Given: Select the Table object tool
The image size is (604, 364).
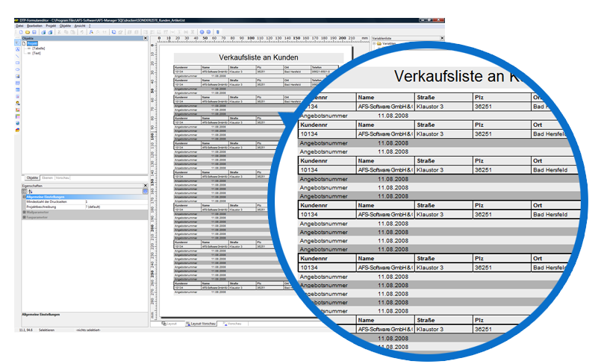Looking at the screenshot, I should 17,90.
